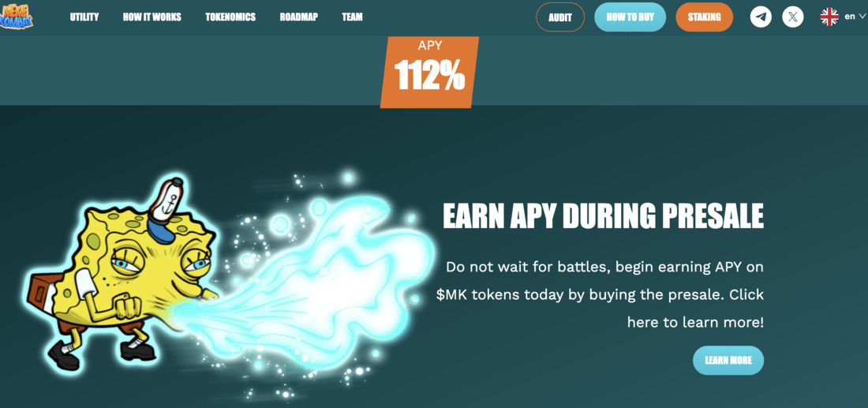Open the Meme Kombat logo home link
This screenshot has height=408, width=868.
16,16
